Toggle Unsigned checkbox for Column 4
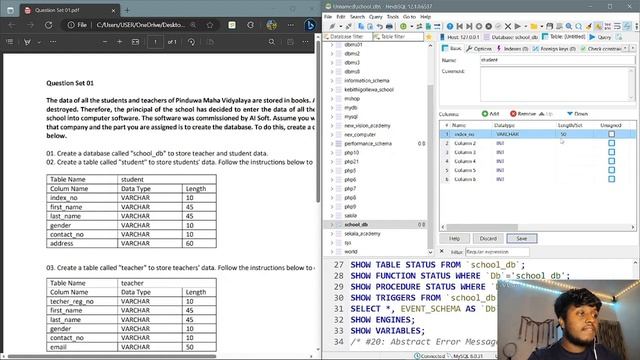Viewport: 640px width, 360px height. tap(611, 161)
